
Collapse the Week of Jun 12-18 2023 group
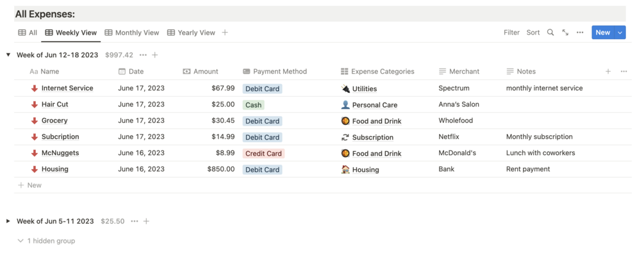click(x=8, y=55)
